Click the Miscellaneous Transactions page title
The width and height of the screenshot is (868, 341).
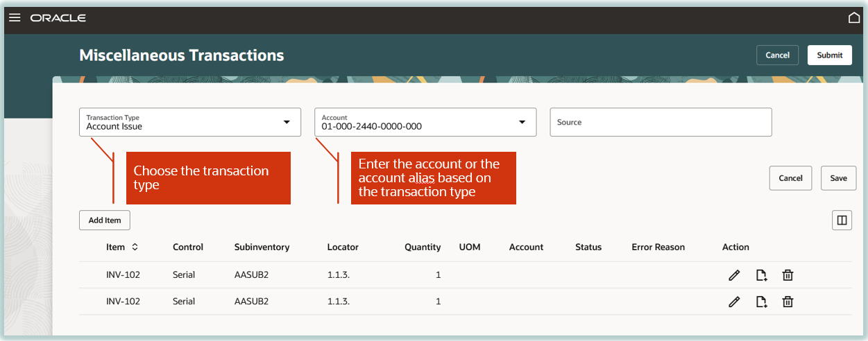(182, 55)
